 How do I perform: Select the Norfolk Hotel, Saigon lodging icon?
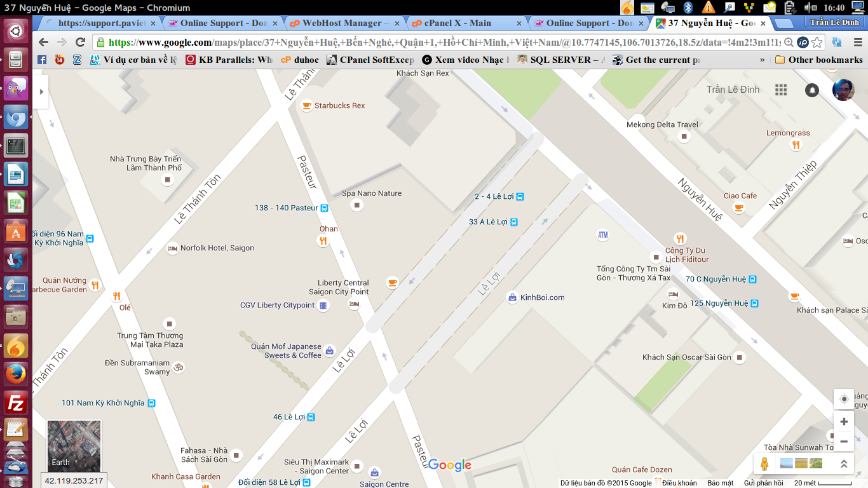[x=172, y=248]
